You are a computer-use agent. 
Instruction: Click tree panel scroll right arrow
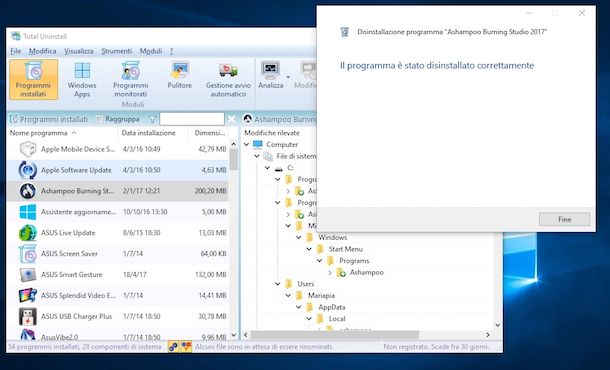pos(488,335)
